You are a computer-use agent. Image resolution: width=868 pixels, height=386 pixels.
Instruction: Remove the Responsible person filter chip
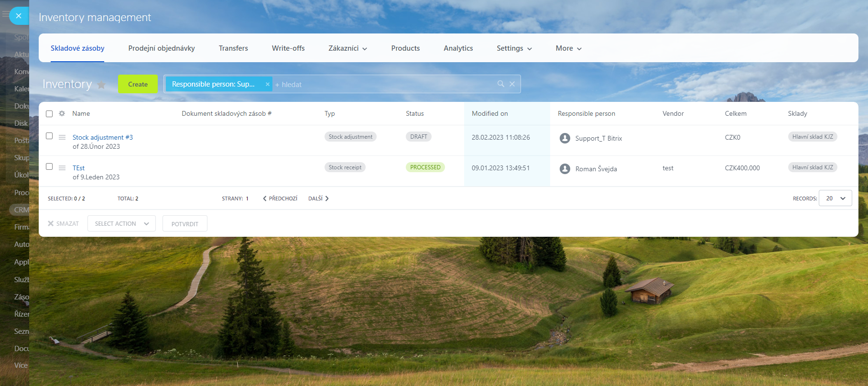[x=267, y=84]
